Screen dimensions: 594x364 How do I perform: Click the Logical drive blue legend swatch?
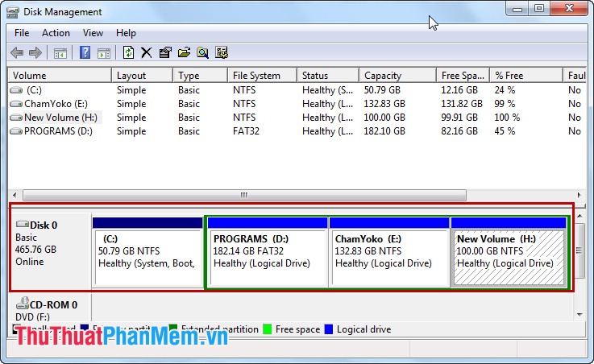[329, 329]
